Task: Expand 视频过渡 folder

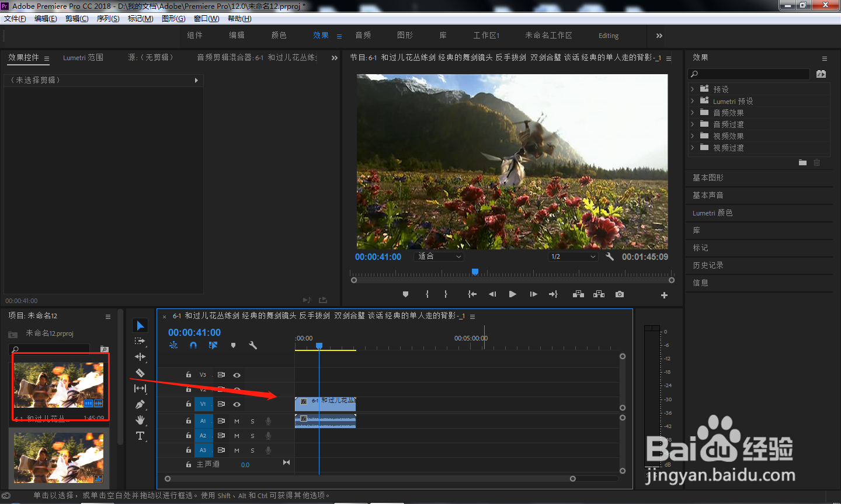Action: (693, 148)
